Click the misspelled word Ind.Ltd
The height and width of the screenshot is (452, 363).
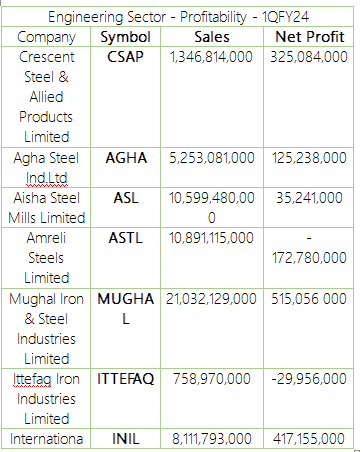pos(47,178)
